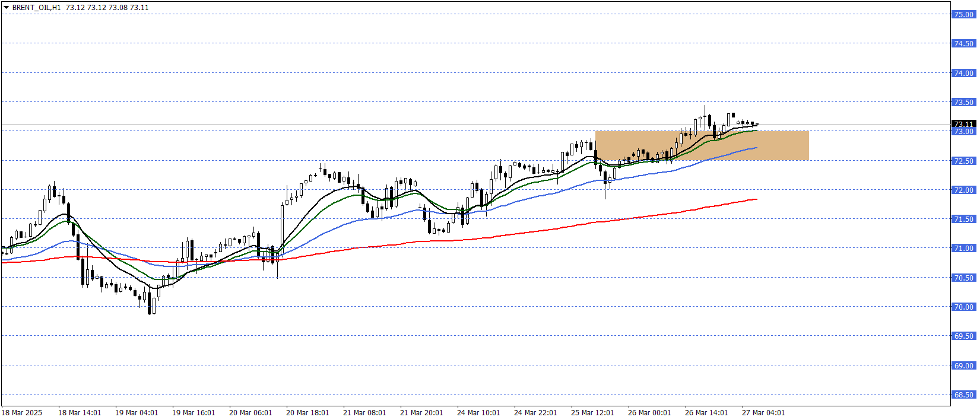Select the tan highlighted rectangle zone
Image resolution: width=980 pixels, height=420 pixels.
pos(702,145)
